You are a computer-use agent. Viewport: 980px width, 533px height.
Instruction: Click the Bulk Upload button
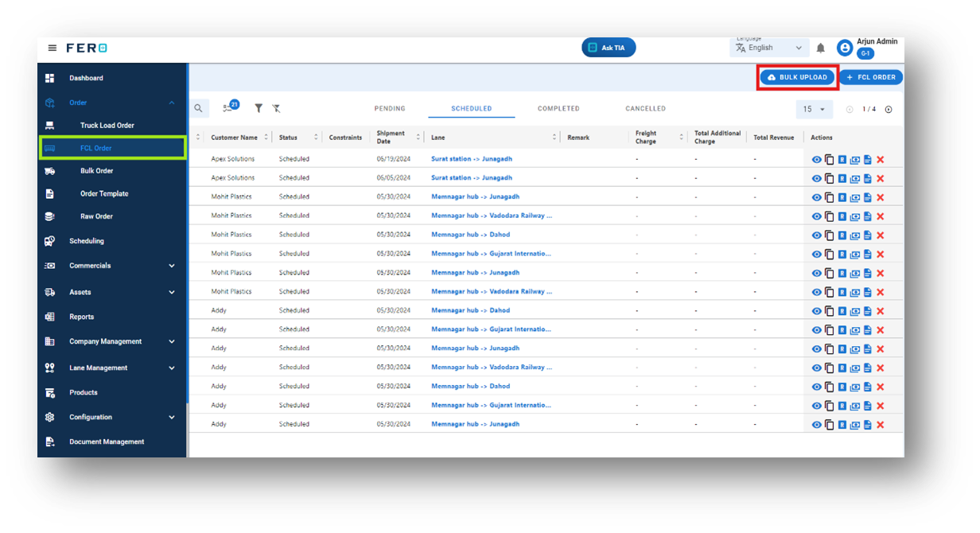click(x=798, y=77)
